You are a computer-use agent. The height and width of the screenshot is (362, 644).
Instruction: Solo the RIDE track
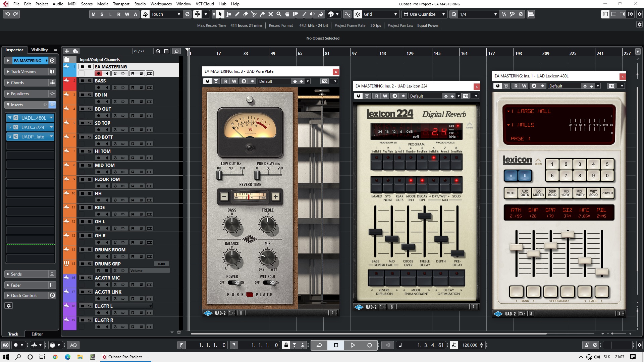pyautogui.click(x=89, y=207)
